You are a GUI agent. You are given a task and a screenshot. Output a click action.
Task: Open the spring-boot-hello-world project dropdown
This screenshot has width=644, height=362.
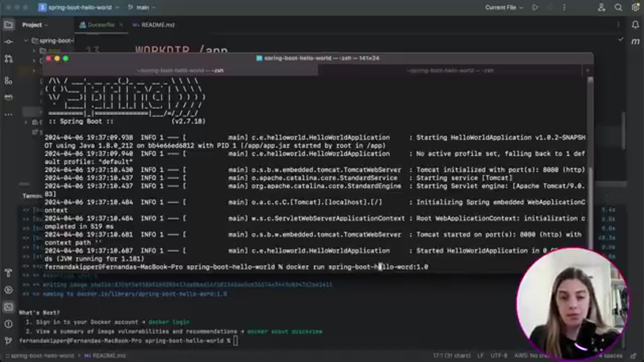(x=79, y=8)
